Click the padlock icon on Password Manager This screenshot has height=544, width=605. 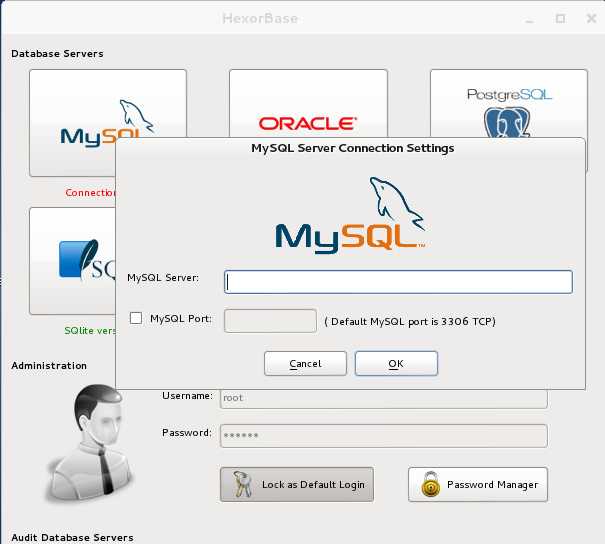coord(431,484)
